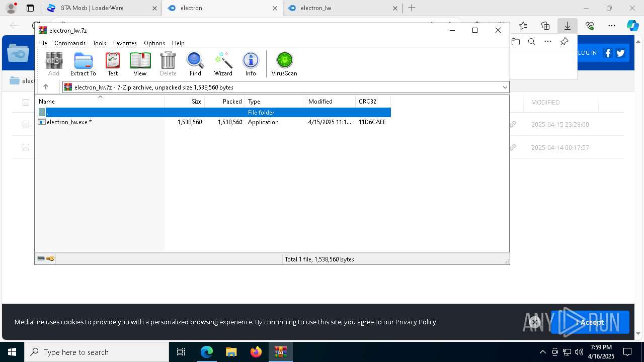Click the MediaFire logo icon

coord(18,53)
